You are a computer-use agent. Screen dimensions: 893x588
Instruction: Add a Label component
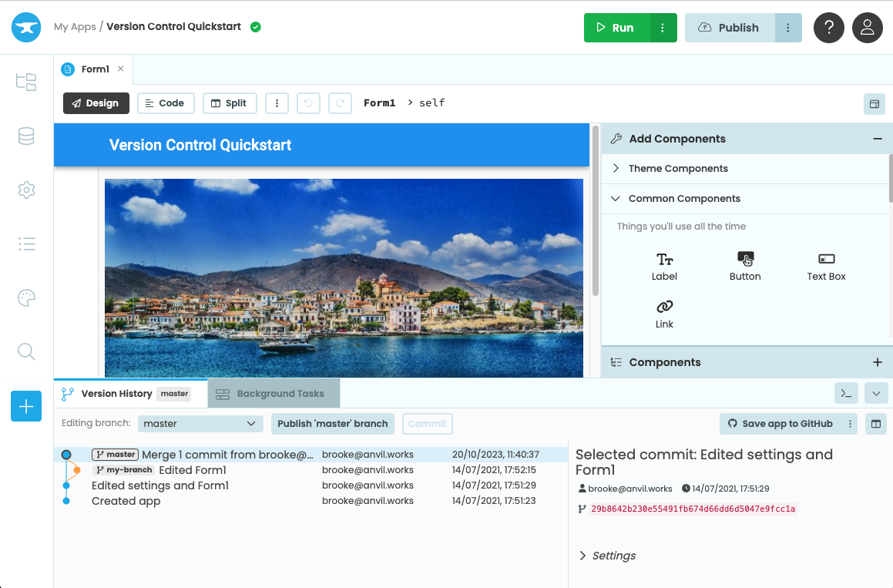(664, 266)
